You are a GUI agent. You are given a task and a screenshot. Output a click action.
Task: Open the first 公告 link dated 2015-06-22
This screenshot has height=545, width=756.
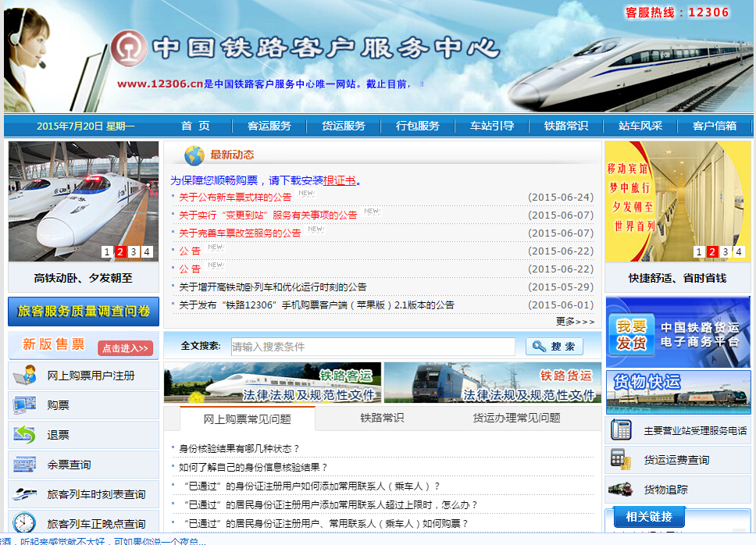tap(190, 251)
